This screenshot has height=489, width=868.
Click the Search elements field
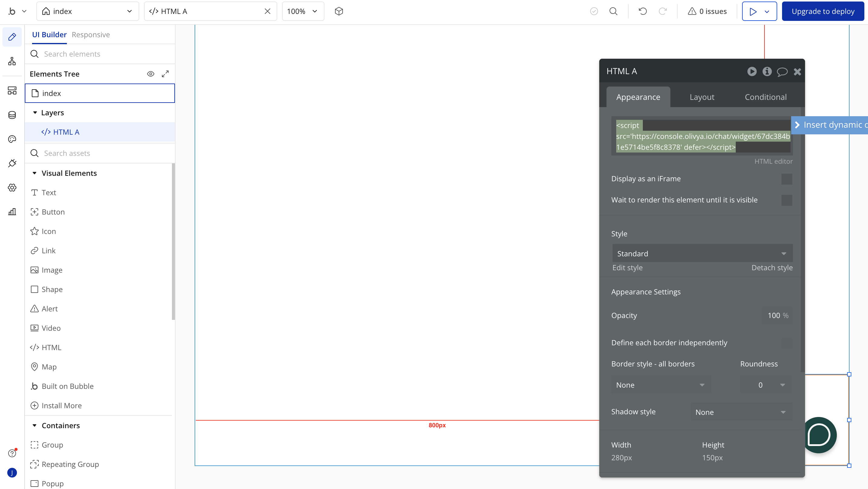pyautogui.click(x=100, y=54)
